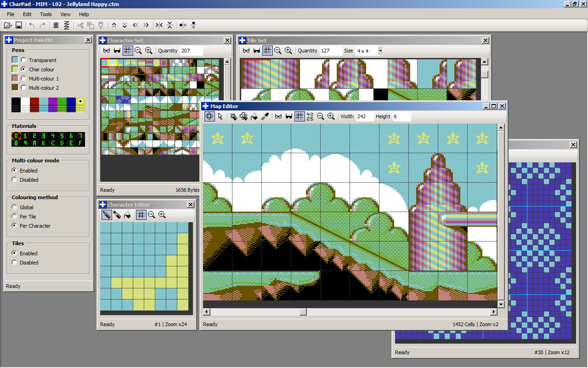The image size is (588, 368).
Task: Click the Undo arrow in the main toolbar
Action: pos(32,25)
